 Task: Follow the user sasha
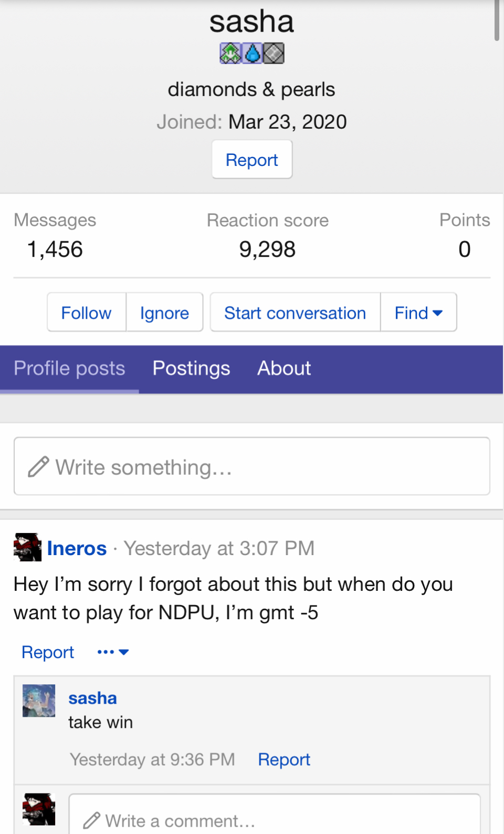87,312
